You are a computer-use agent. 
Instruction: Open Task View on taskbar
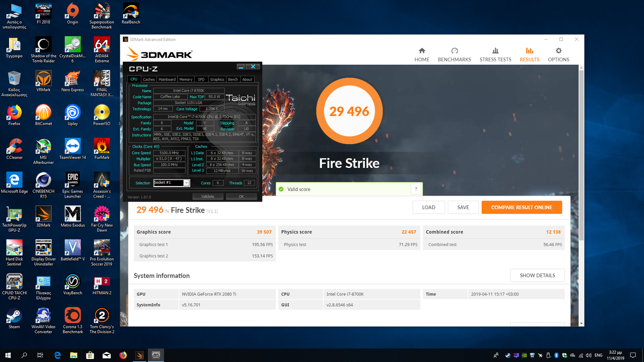pos(40,355)
